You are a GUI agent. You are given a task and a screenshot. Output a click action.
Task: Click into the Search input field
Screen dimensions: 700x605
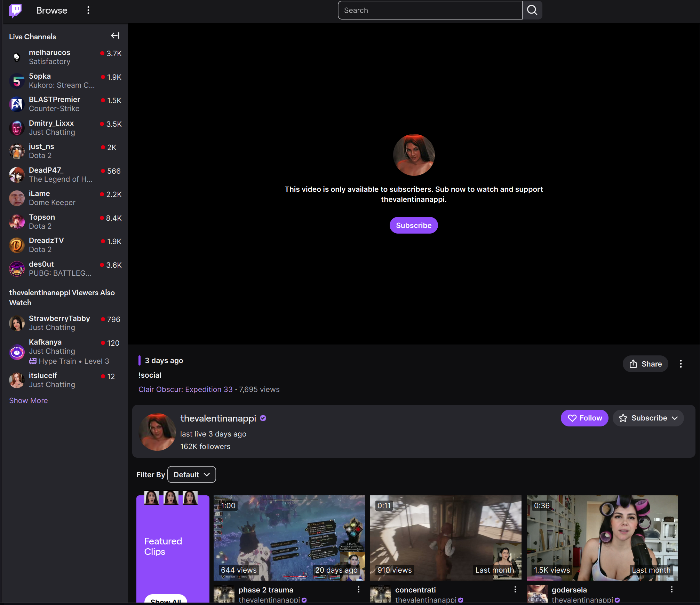pos(430,10)
